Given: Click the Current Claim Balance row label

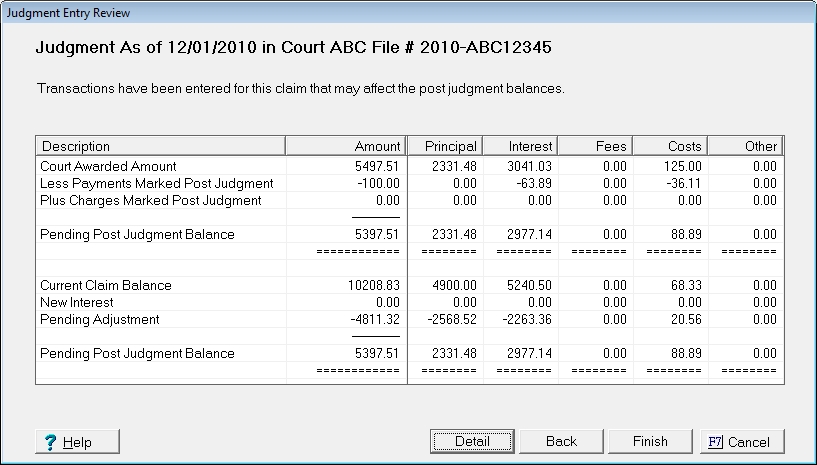Looking at the screenshot, I should point(105,285).
